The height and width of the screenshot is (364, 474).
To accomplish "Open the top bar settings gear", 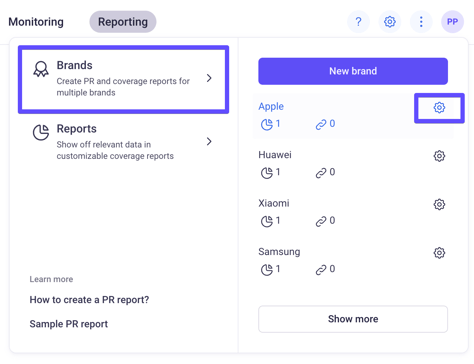I will tap(390, 22).
